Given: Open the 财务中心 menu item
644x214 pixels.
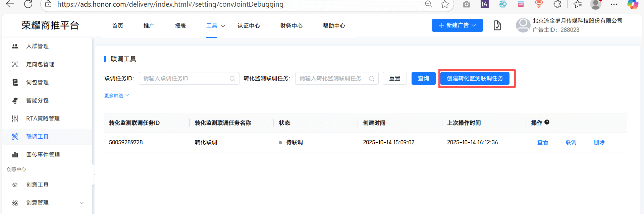Looking at the screenshot, I should 291,26.
